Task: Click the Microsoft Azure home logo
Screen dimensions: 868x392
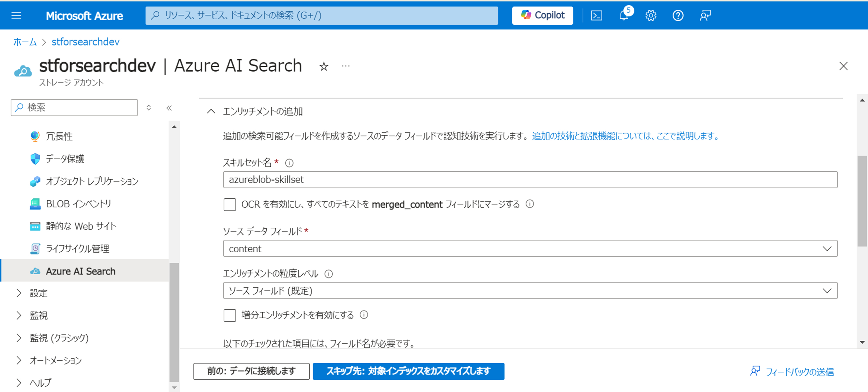Action: pyautogui.click(x=84, y=16)
